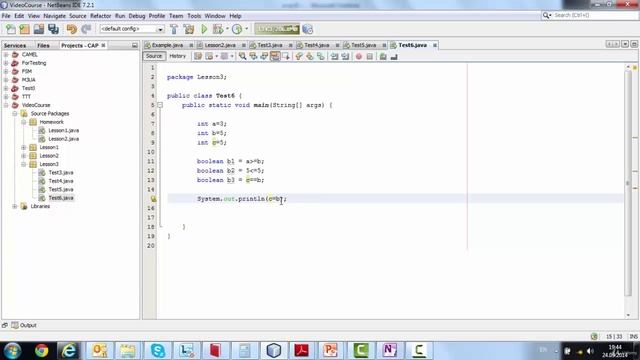The image size is (640, 360).
Task: Click the Debug Project icon
Action: coord(218,29)
